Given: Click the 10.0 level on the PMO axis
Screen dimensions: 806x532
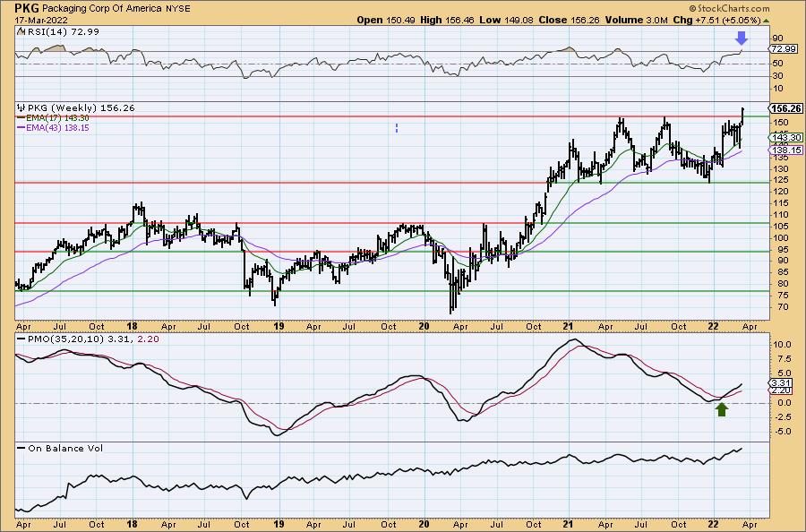Looking at the screenshot, I should pyautogui.click(x=784, y=345).
